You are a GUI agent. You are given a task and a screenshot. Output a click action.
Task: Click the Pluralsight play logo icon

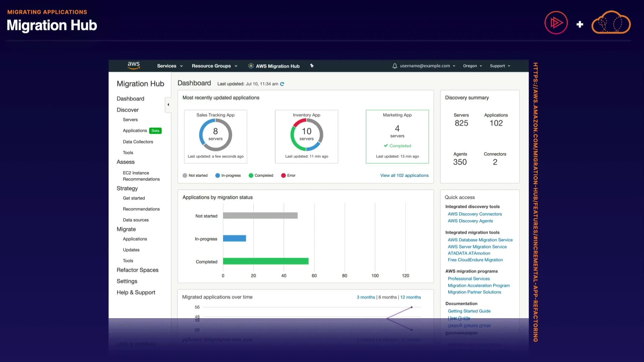(556, 23)
